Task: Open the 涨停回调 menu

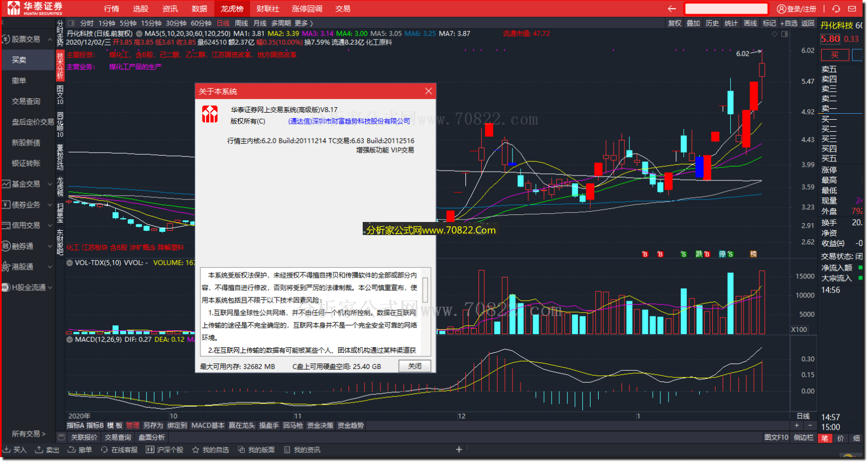Action: pos(307,9)
